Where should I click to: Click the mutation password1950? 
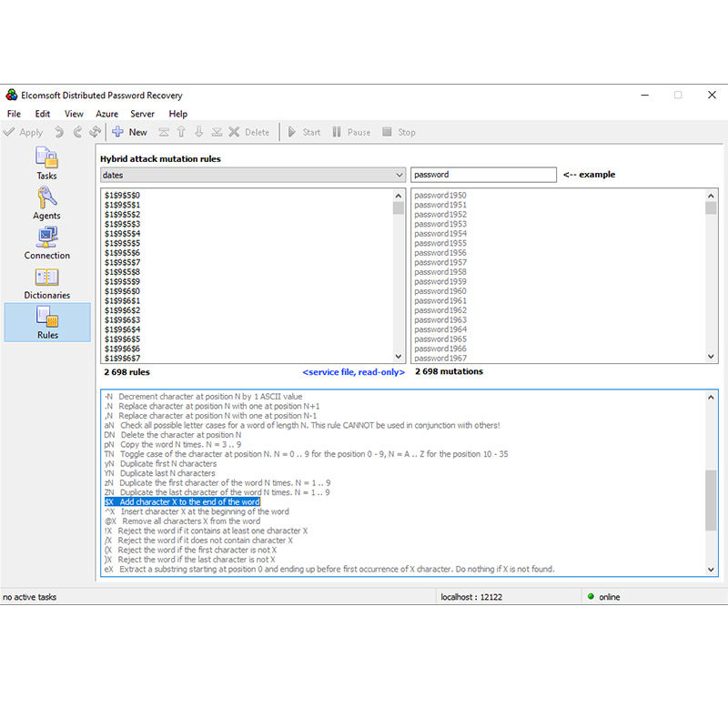tap(440, 196)
